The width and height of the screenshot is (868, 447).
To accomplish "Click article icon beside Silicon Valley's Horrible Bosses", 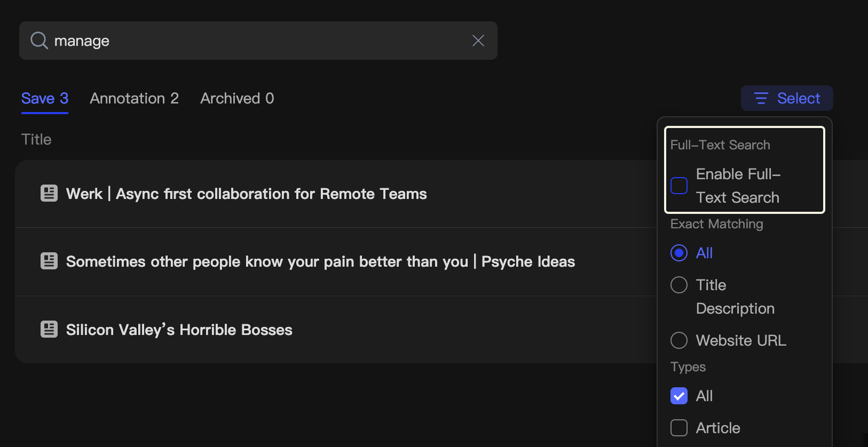I will click(x=49, y=329).
